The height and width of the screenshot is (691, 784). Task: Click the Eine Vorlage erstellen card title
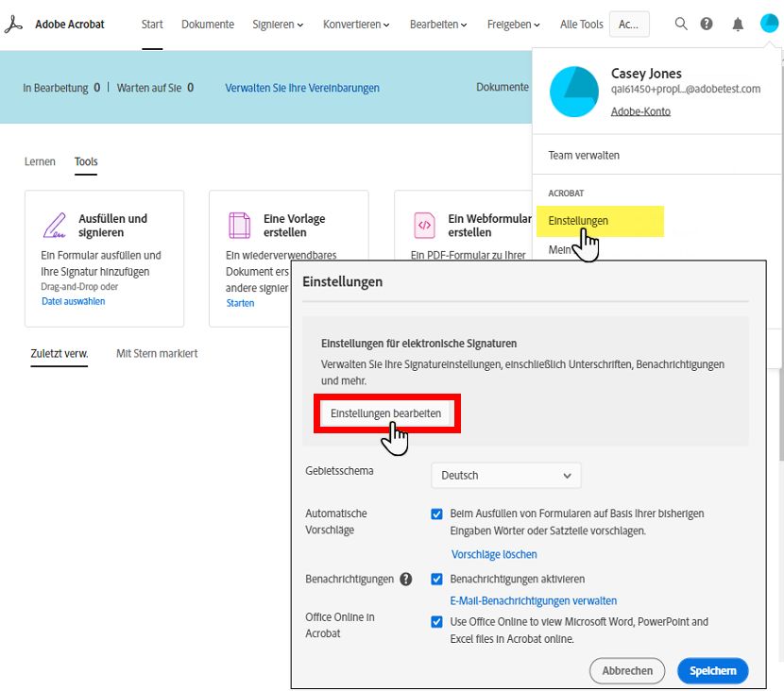tap(294, 226)
